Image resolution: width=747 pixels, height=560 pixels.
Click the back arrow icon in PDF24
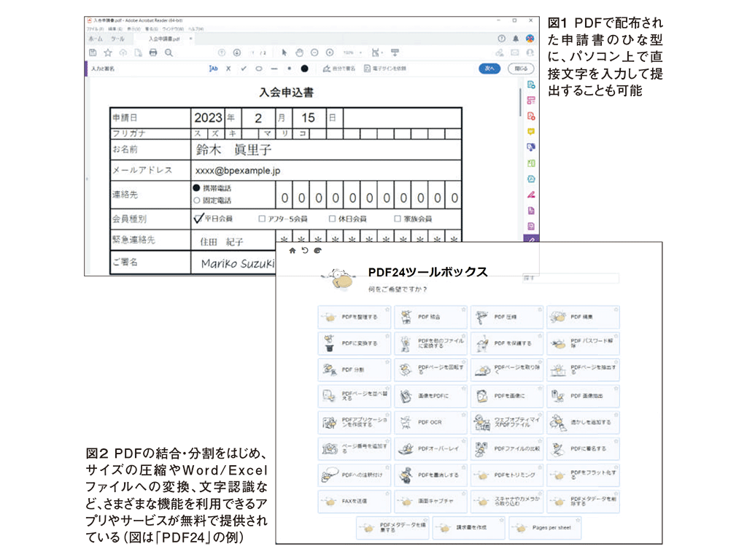(x=305, y=251)
